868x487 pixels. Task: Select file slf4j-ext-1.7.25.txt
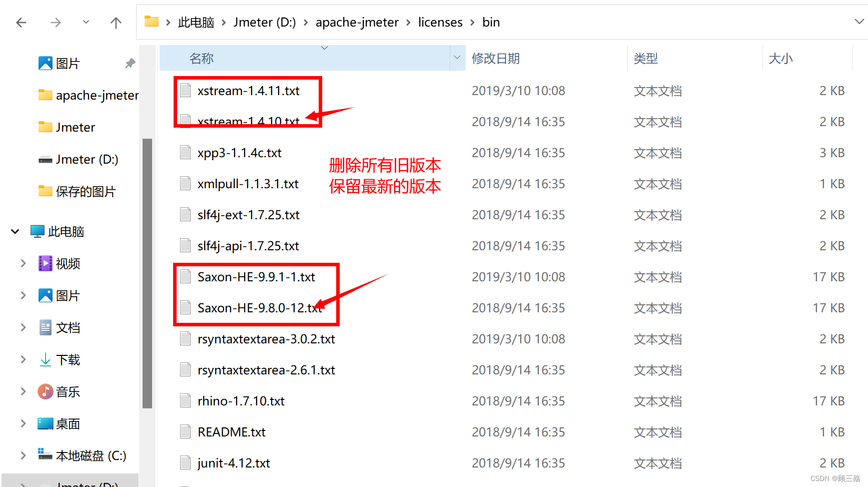tap(249, 215)
